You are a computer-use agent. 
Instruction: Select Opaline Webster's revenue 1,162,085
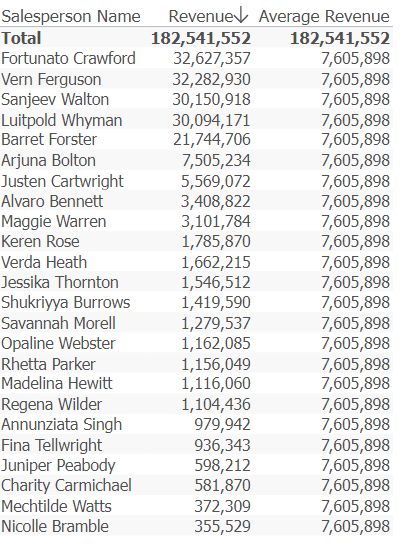click(216, 344)
